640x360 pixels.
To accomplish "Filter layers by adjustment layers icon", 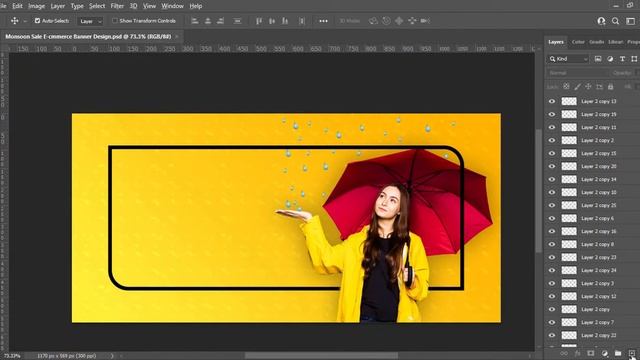I will [x=610, y=59].
